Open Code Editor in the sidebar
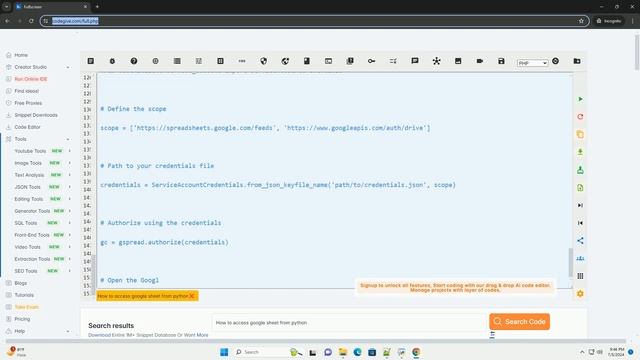 [x=27, y=127]
